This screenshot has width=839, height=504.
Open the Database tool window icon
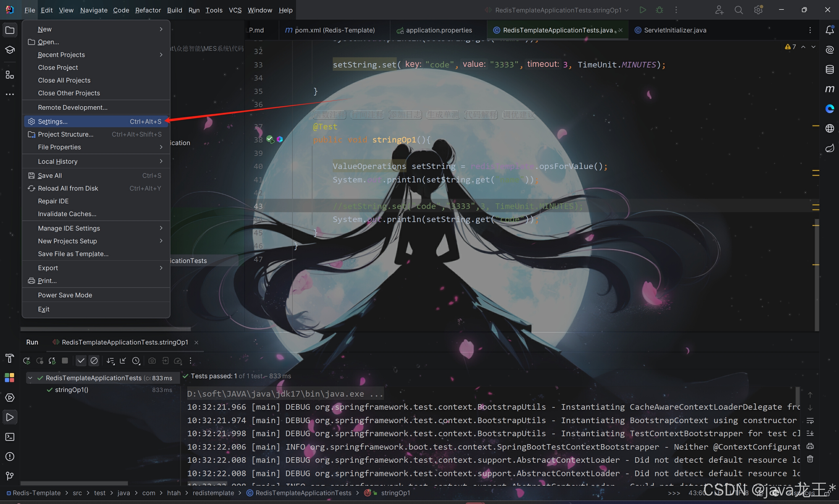point(829,69)
